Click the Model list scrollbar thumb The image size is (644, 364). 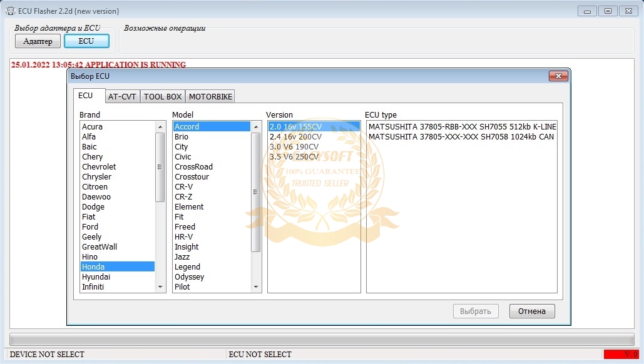pos(255,191)
